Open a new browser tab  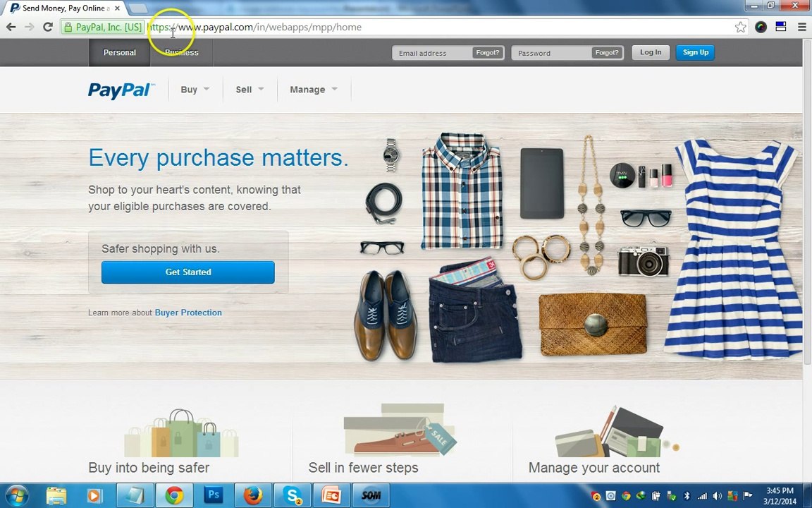pos(137,8)
